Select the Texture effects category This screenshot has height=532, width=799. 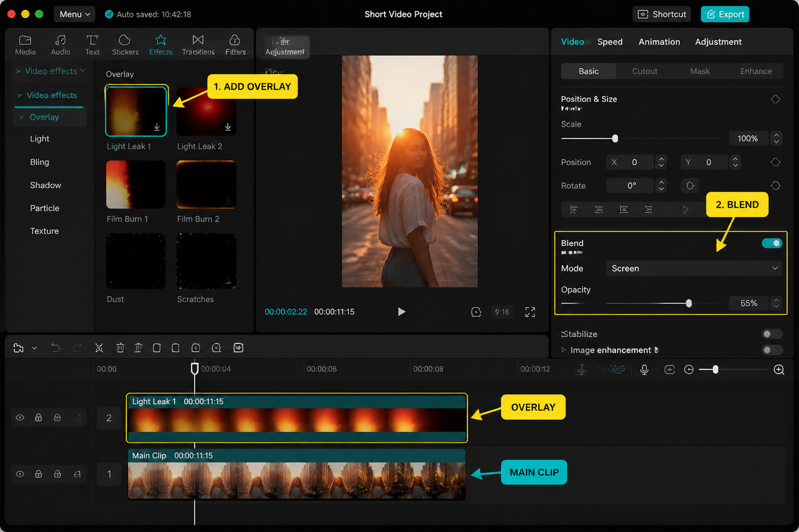click(45, 231)
